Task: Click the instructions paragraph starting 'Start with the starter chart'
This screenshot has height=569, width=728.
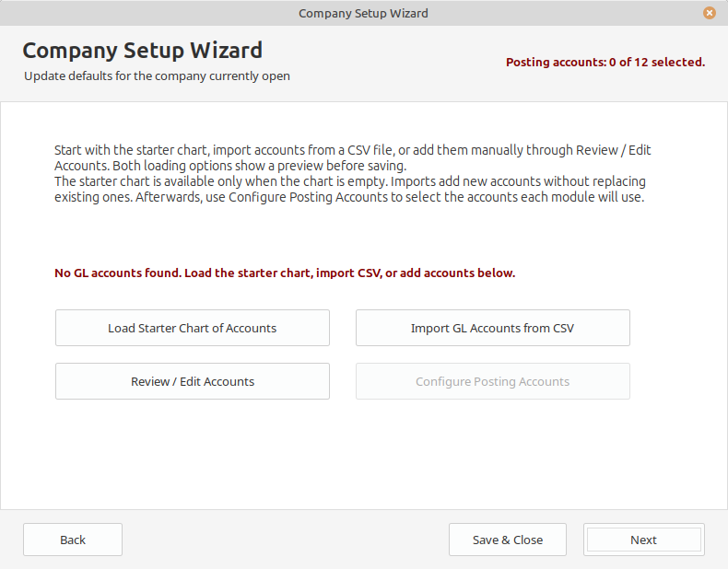Action: [x=352, y=173]
